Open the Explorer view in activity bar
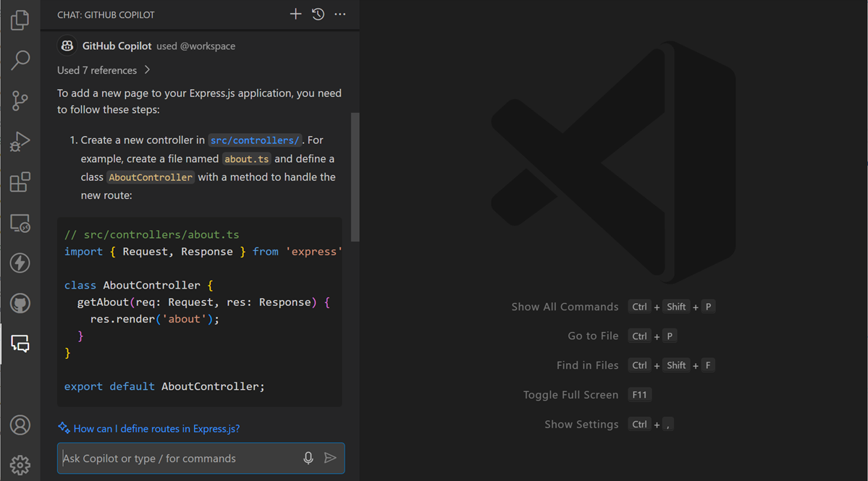This screenshot has height=481, width=868. tap(20, 20)
